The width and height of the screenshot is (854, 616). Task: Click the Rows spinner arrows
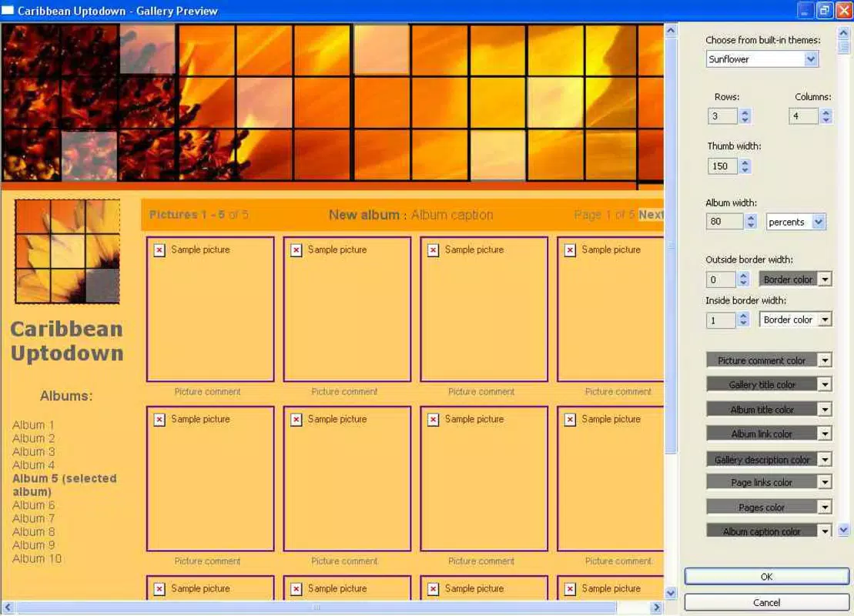(x=745, y=116)
